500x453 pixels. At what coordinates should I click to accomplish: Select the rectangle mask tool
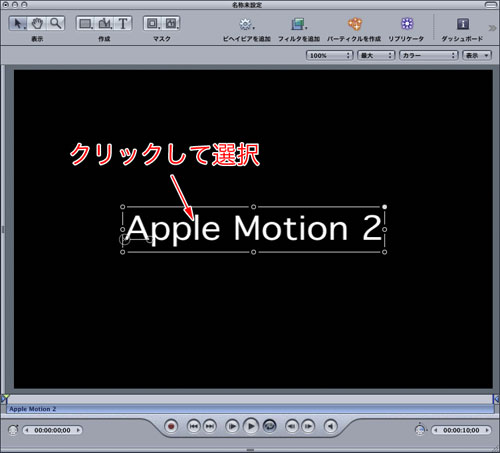[153, 24]
